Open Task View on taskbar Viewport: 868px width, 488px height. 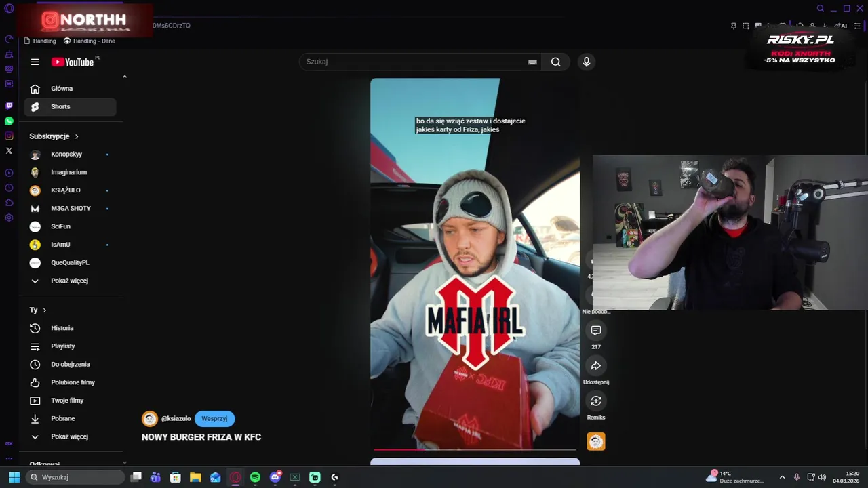pyautogui.click(x=136, y=477)
